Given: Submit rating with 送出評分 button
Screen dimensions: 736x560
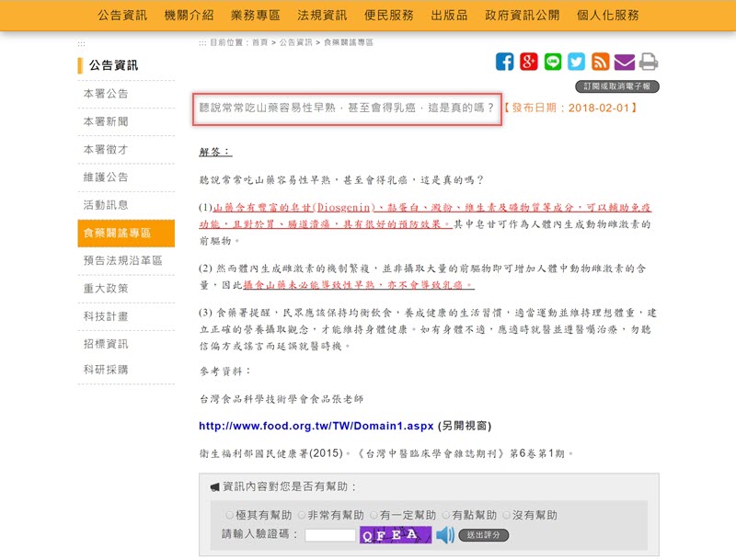Looking at the screenshot, I should 484,535.
